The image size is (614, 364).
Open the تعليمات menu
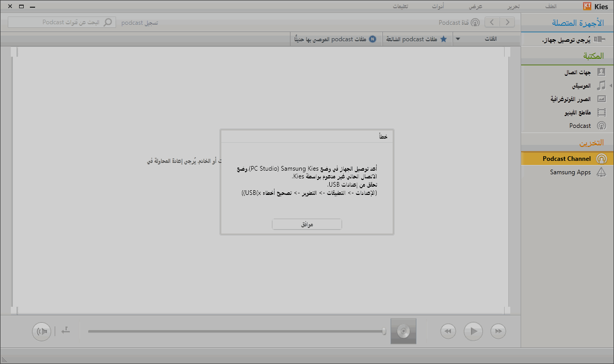coord(400,6)
